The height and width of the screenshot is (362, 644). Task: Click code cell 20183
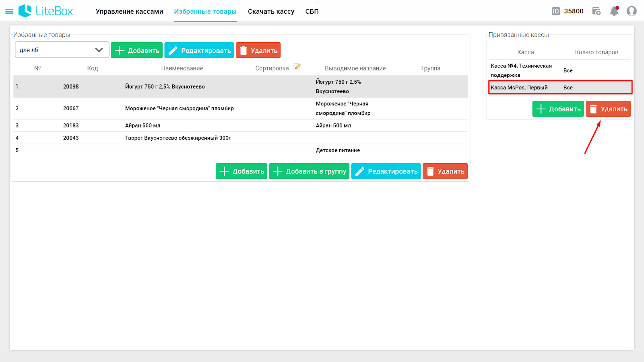[x=71, y=125]
